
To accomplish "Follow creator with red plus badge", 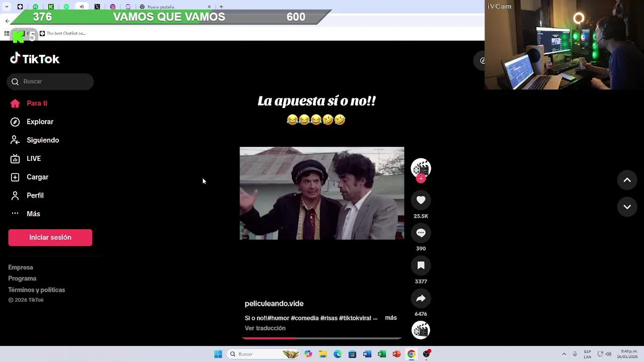I will click(x=421, y=178).
